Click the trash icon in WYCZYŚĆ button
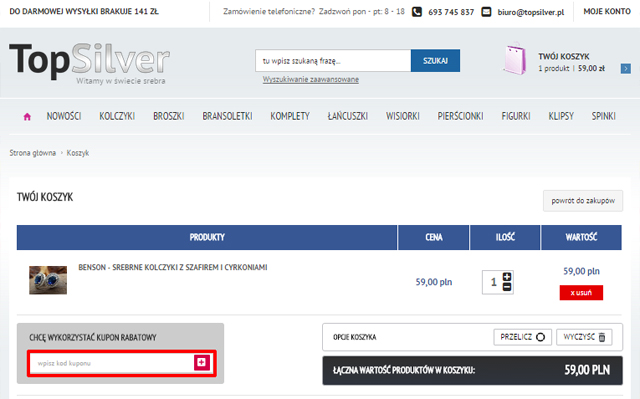Viewport: 640px width, 399px height. tap(602, 337)
